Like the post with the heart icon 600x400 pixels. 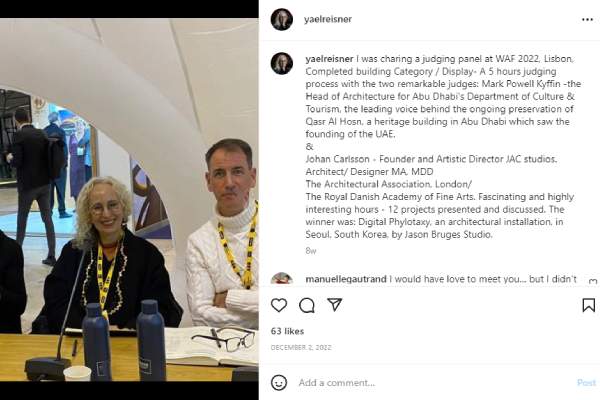[x=279, y=305]
